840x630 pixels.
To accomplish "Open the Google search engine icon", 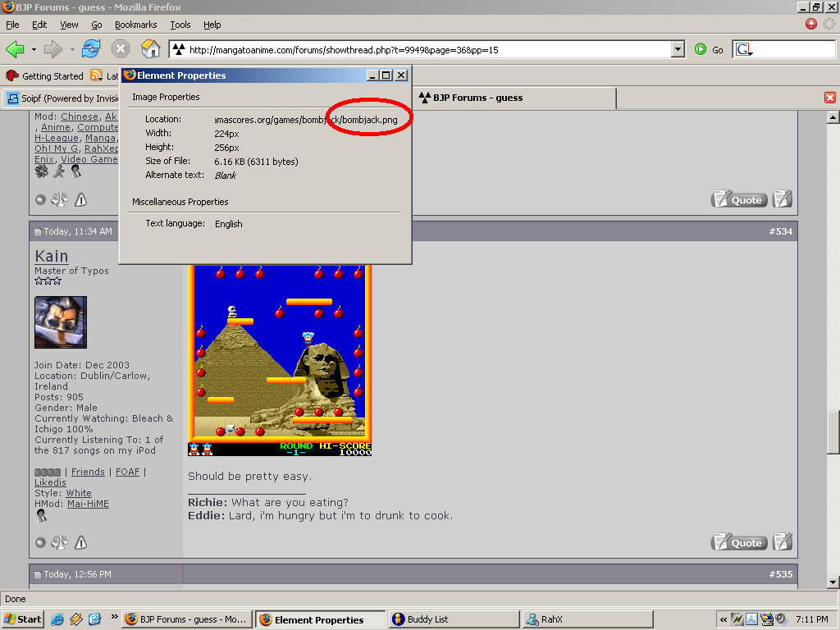I will click(x=743, y=50).
